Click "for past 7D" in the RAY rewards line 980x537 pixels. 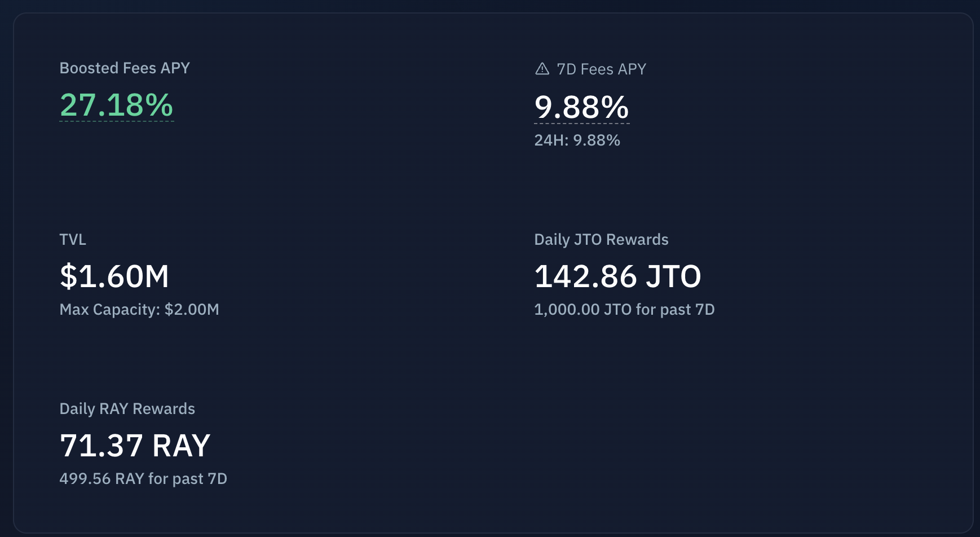188,479
